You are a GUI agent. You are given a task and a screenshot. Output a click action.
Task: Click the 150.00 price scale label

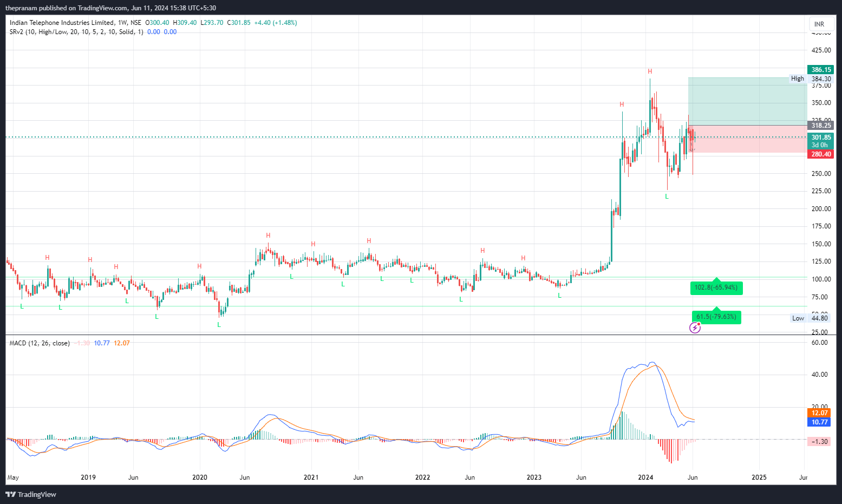[821, 244]
